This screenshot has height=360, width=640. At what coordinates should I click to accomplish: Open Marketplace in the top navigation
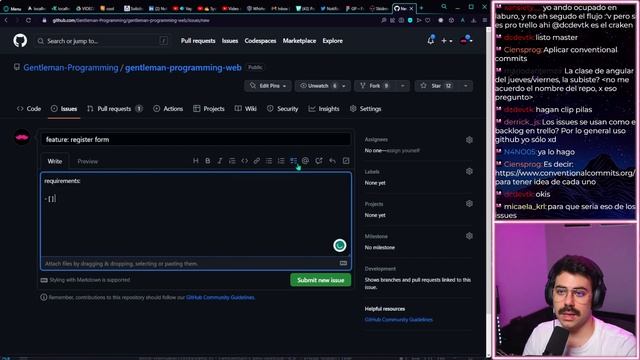point(299,41)
